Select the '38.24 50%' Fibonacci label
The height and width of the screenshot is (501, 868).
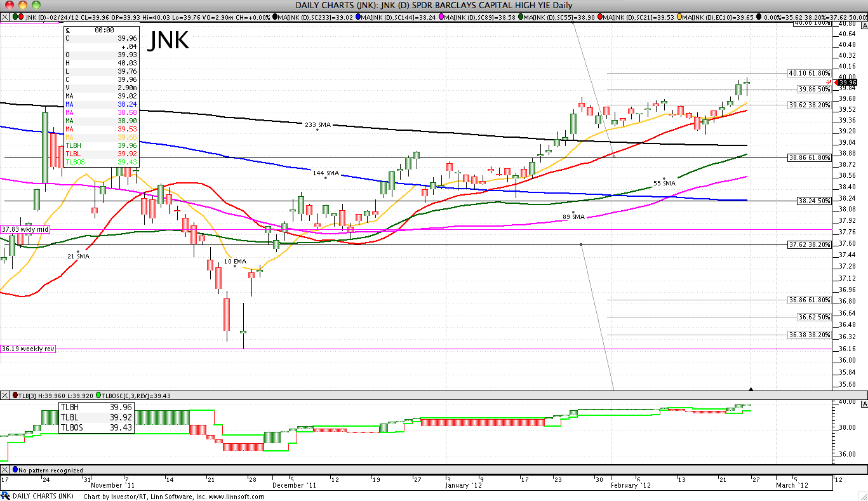[x=815, y=200]
